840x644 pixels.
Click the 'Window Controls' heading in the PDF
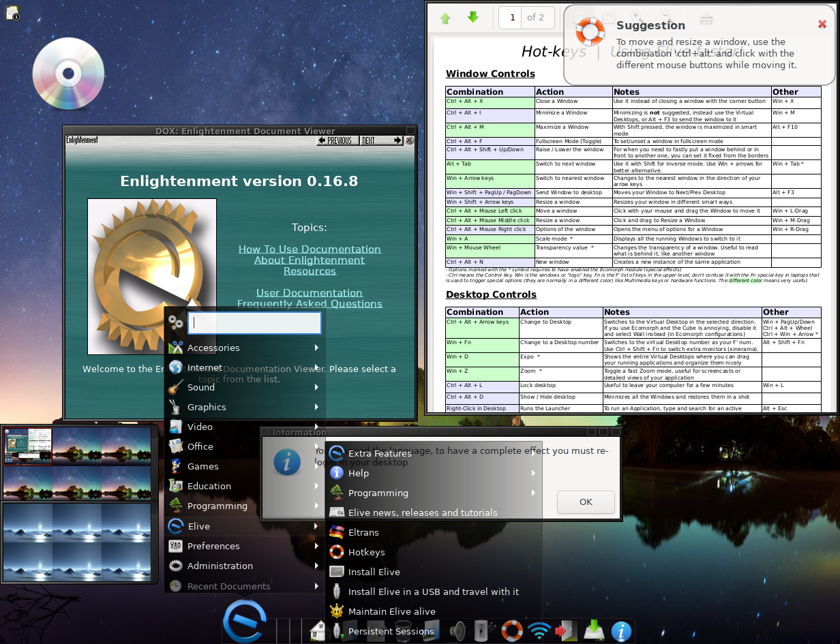coord(490,74)
